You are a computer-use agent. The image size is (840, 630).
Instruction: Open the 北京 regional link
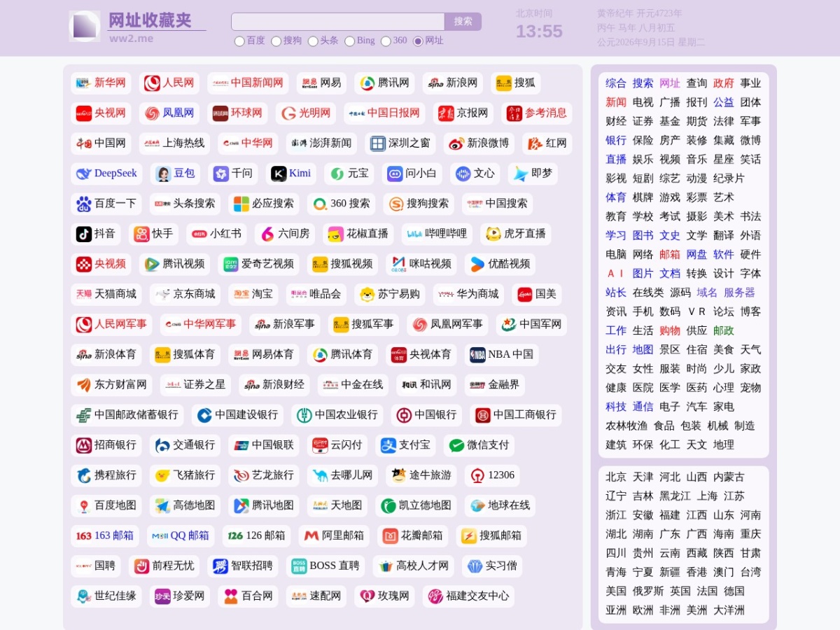[616, 477]
